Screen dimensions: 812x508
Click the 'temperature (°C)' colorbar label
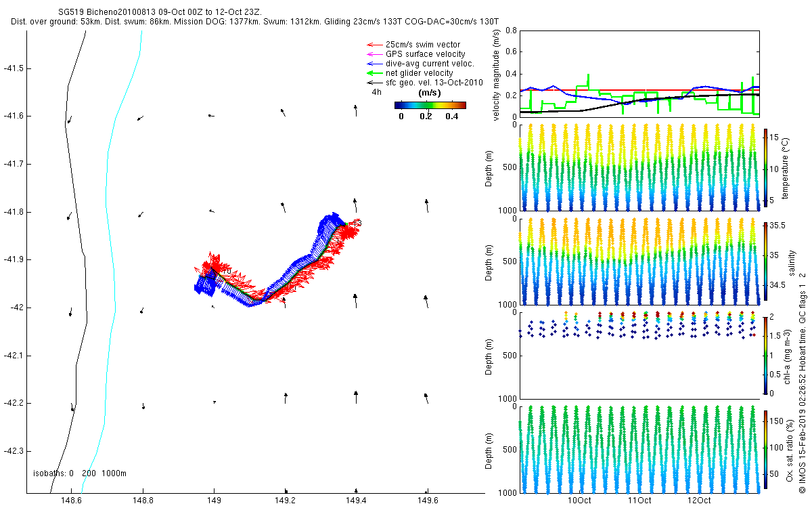click(x=786, y=167)
